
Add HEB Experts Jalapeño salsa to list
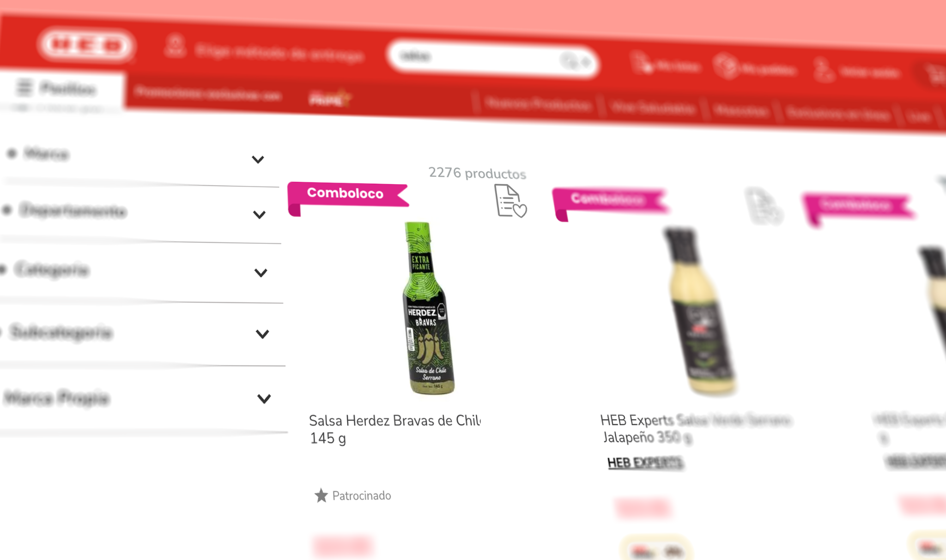pyautogui.click(x=763, y=206)
